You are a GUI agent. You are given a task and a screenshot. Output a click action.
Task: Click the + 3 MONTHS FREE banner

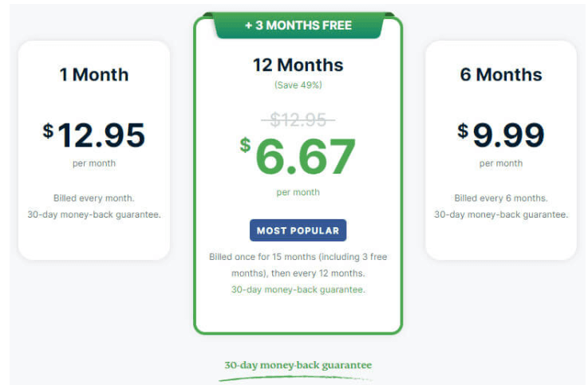tap(298, 25)
